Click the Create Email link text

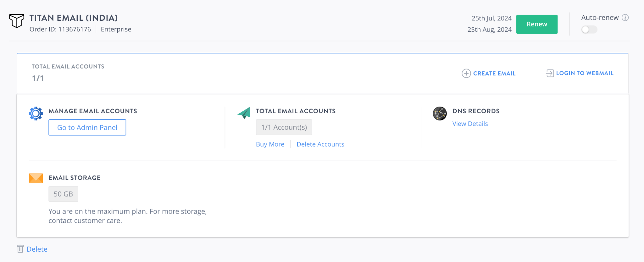coord(494,73)
